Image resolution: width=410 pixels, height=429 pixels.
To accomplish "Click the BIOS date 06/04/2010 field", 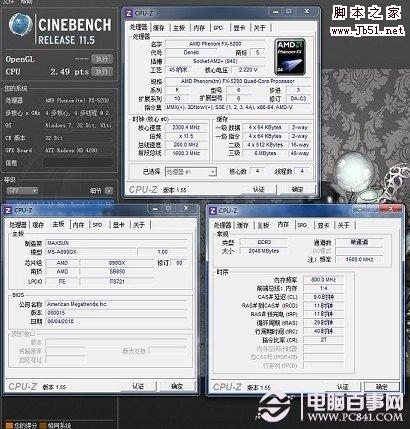I will [x=116, y=322].
